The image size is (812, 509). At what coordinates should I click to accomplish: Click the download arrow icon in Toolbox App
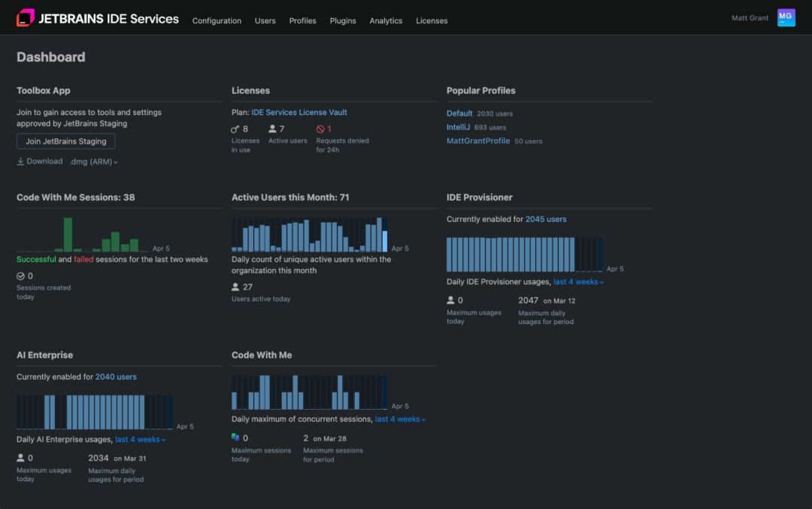(x=20, y=162)
